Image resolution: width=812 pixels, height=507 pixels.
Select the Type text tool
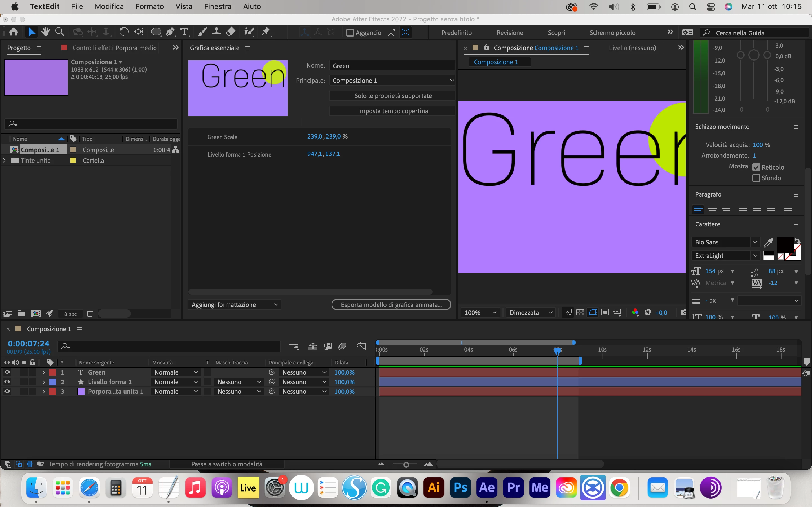[184, 32]
